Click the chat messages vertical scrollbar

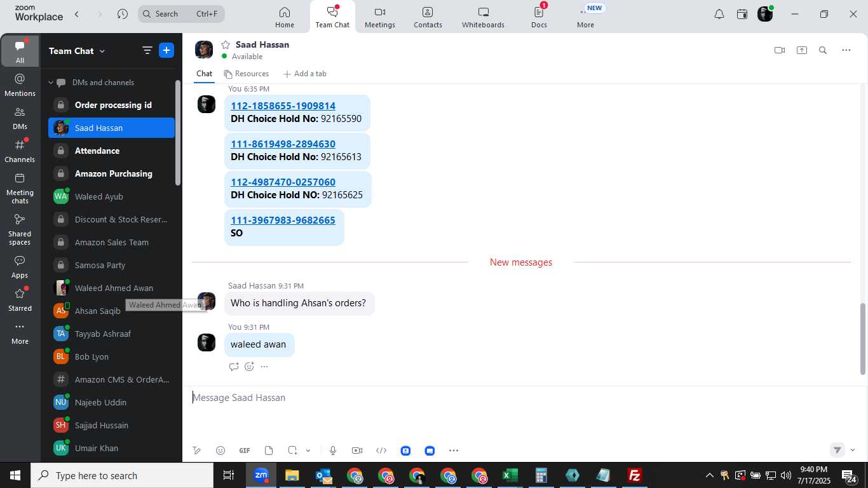(862, 339)
